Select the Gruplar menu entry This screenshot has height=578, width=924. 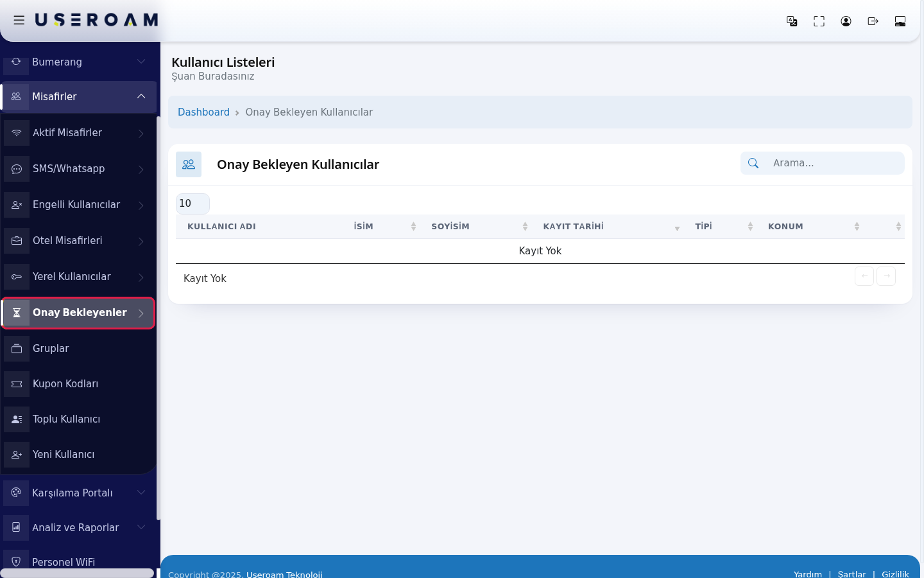click(x=78, y=349)
